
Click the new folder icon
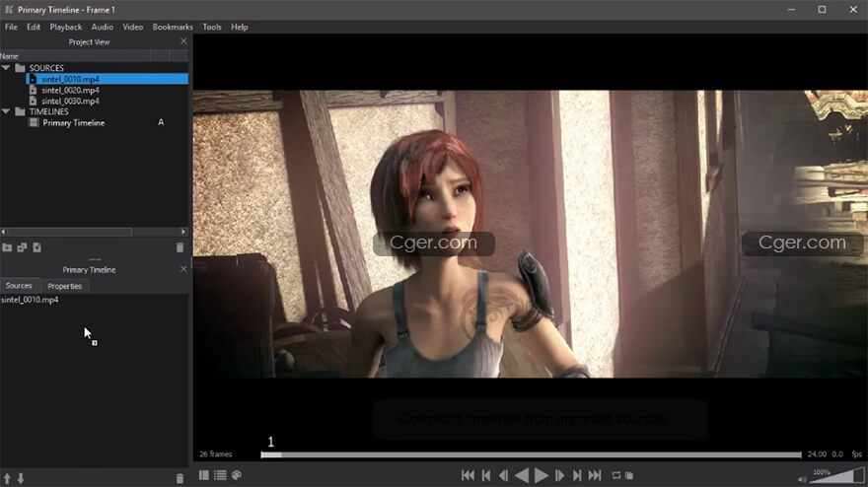pyautogui.click(x=7, y=247)
